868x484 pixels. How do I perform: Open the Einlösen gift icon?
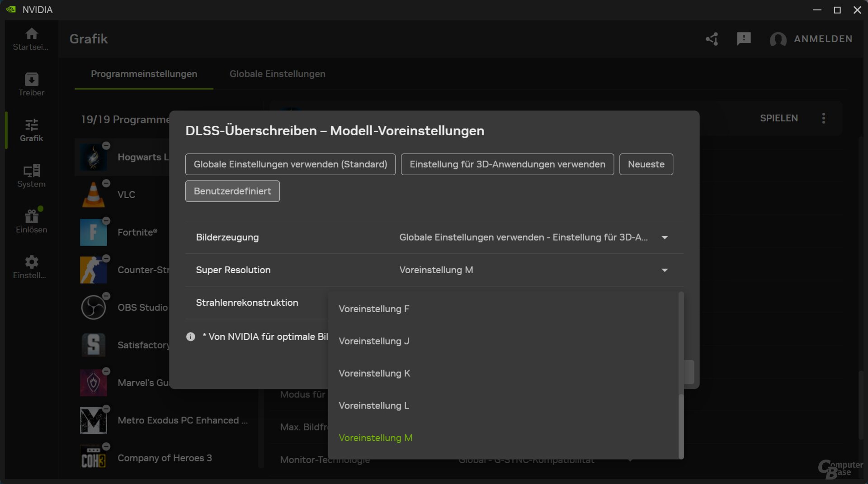click(x=31, y=221)
